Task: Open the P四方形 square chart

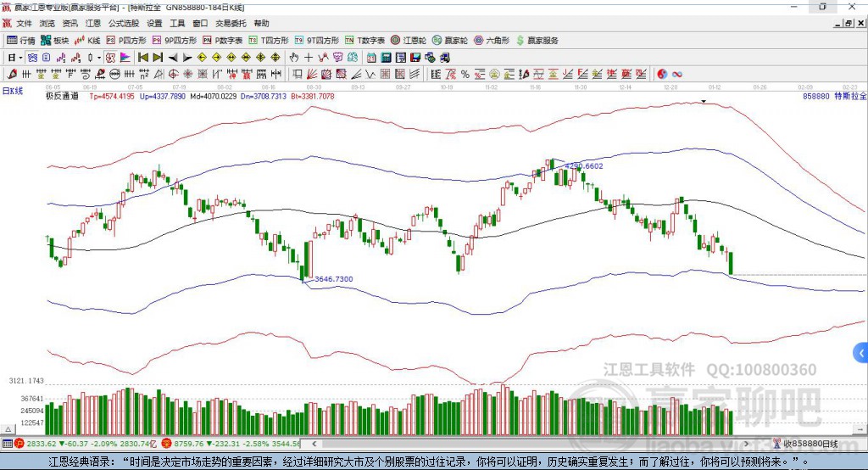Action: (126, 41)
